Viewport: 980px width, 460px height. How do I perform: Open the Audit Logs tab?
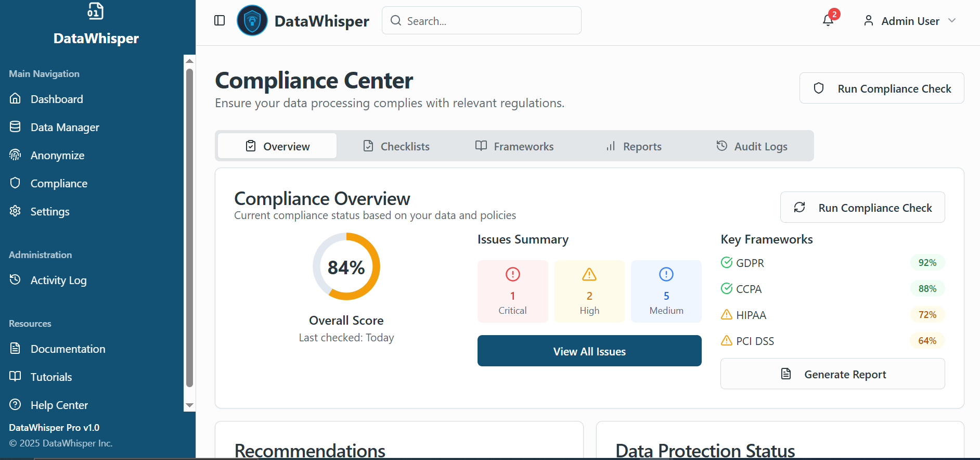point(752,146)
